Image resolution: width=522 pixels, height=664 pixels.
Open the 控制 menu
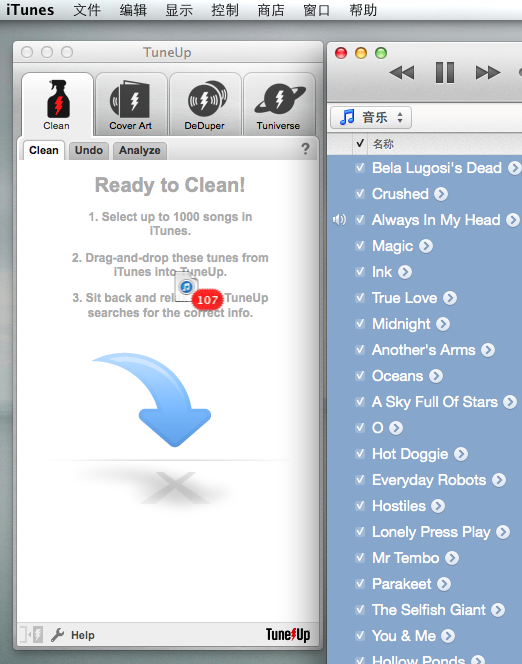pos(225,10)
